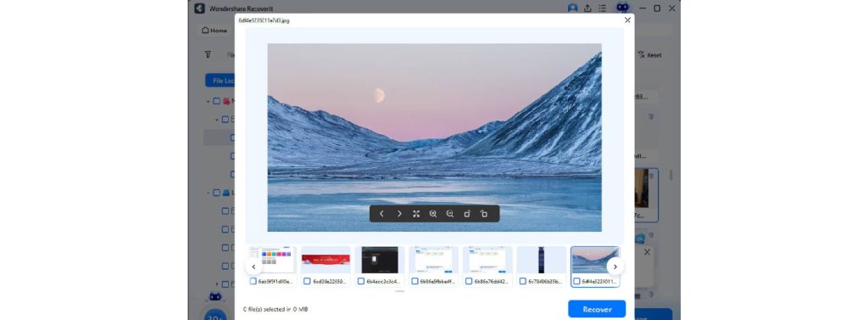
Task: Tick checkbox for file 6cd28e22650
Action: pos(307,281)
